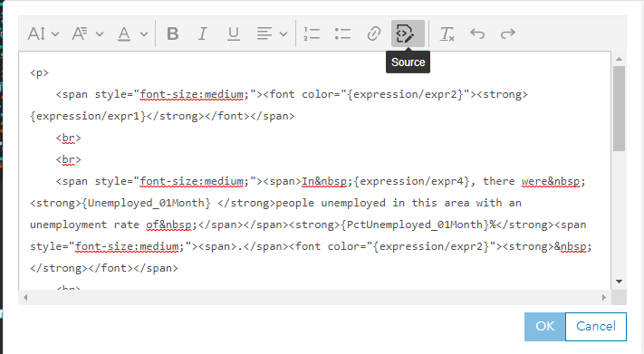The width and height of the screenshot is (644, 354).
Task: Toggle the Source view button
Action: (x=408, y=33)
